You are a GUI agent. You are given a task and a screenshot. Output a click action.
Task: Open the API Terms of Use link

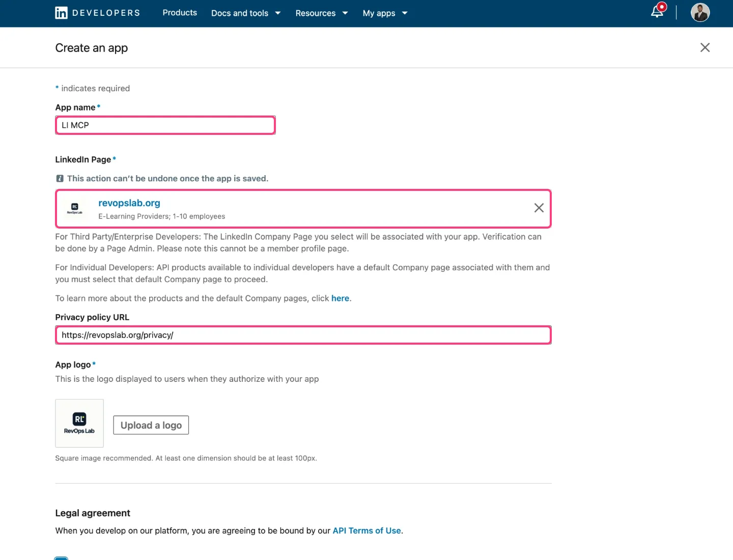(366, 530)
